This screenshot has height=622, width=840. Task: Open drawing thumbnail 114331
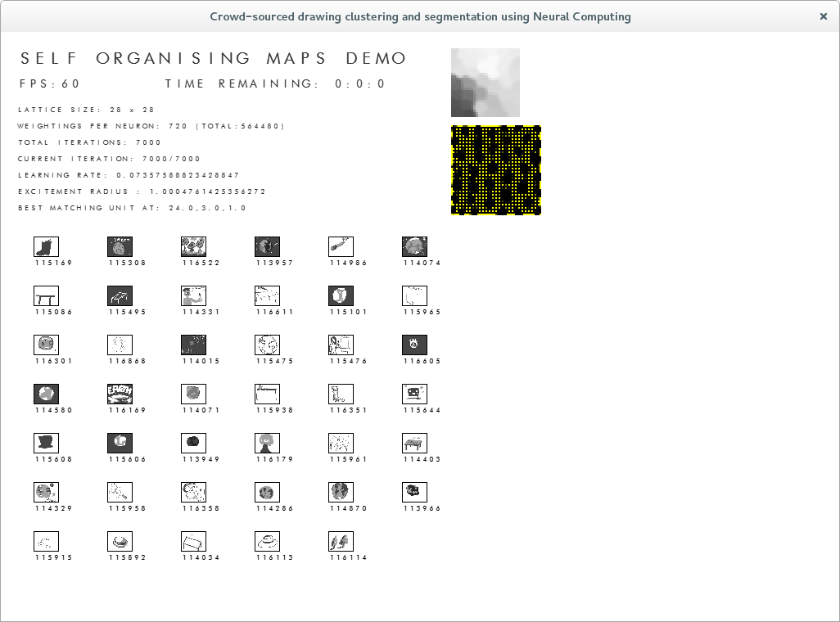click(193, 295)
